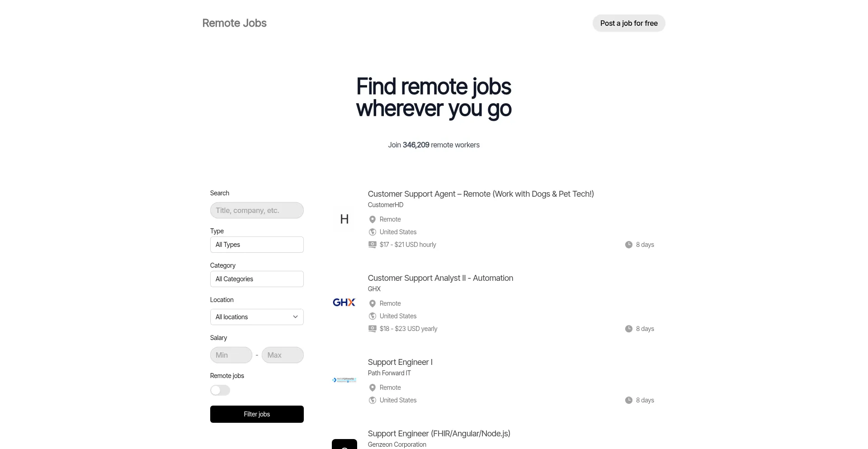Click the salary icon beside $17 - $21 USD hourly
Viewport: 868px width, 449px height.
373,245
